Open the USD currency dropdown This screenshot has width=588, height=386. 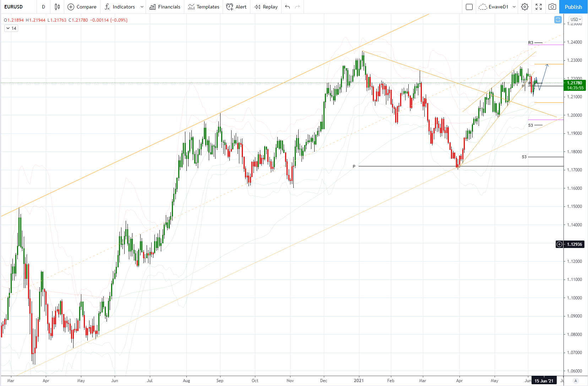576,19
